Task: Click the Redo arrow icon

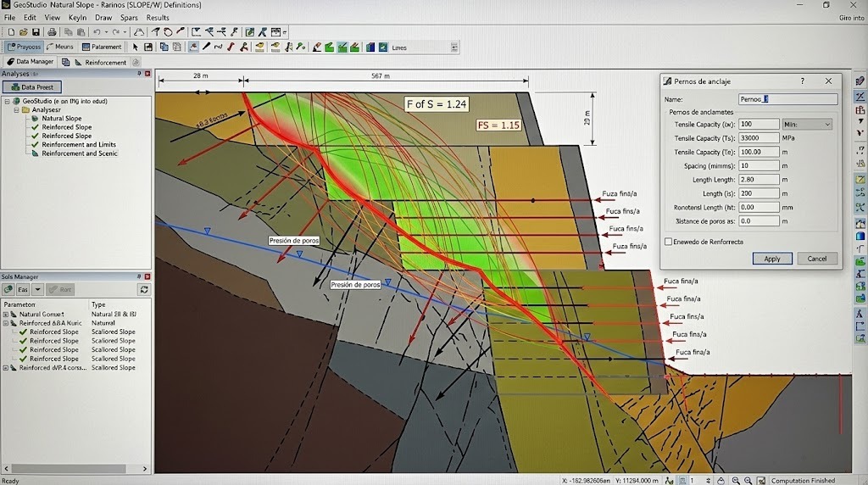Action: point(115,32)
